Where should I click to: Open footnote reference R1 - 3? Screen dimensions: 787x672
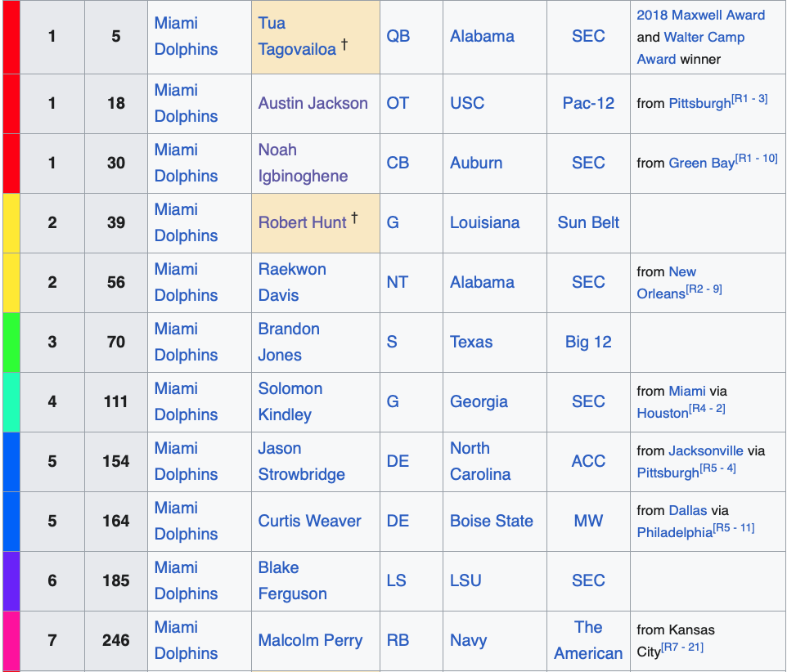[749, 98]
